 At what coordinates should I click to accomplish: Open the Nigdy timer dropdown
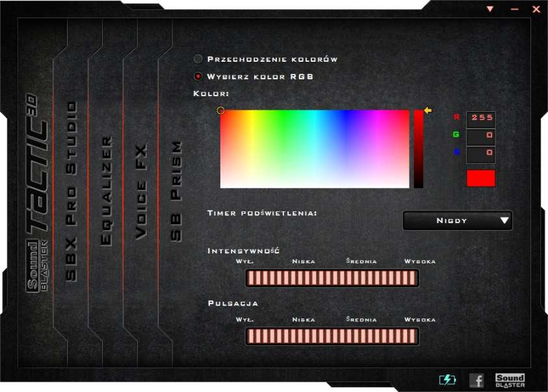tap(452, 220)
